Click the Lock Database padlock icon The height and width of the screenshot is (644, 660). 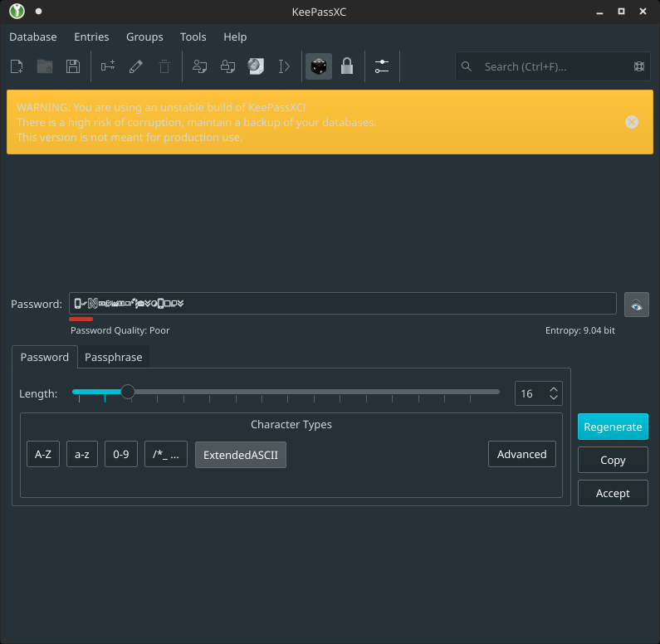click(x=347, y=66)
